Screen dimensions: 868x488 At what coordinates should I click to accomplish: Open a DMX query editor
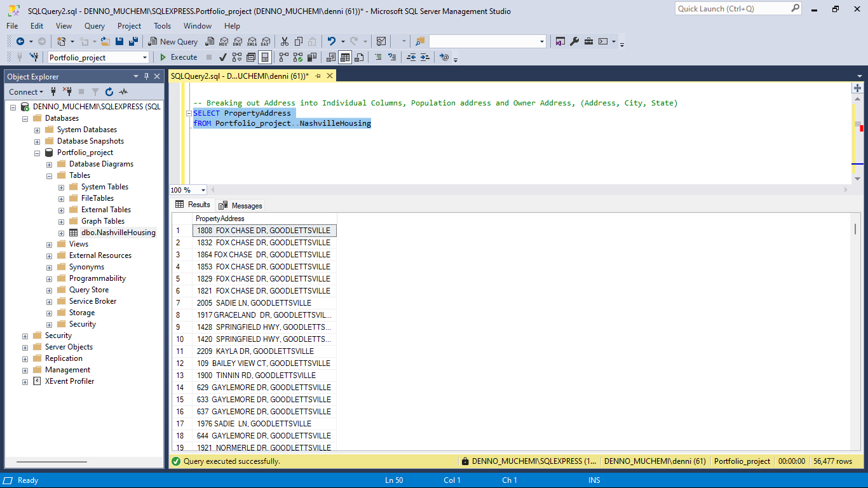238,41
